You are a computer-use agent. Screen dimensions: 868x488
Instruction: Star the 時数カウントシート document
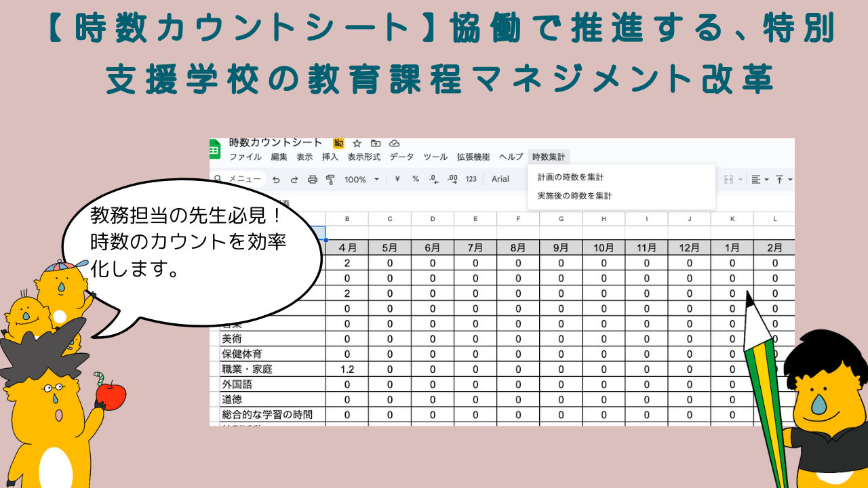pos(357,143)
